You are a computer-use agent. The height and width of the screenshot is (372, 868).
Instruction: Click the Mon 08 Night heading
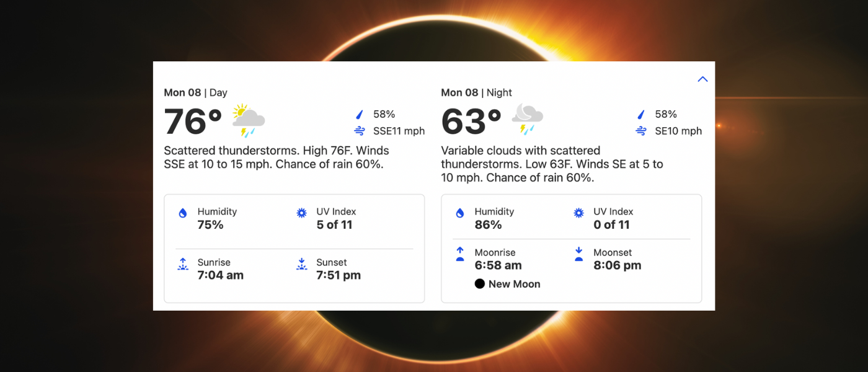[476, 92]
